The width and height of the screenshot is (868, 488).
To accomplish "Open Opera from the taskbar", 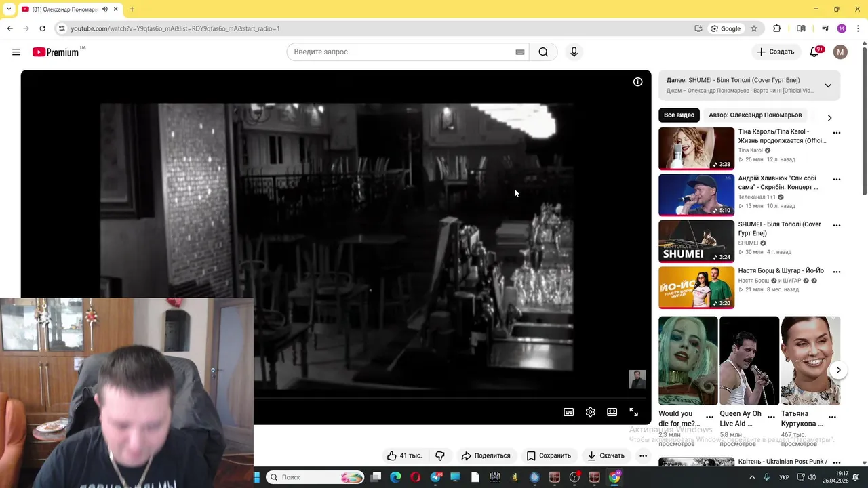I will [415, 477].
